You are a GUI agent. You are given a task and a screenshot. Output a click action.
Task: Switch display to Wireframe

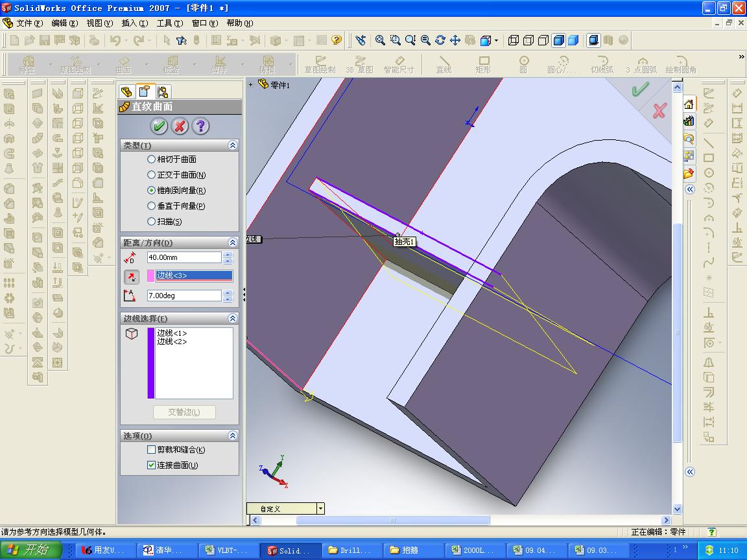click(513, 40)
